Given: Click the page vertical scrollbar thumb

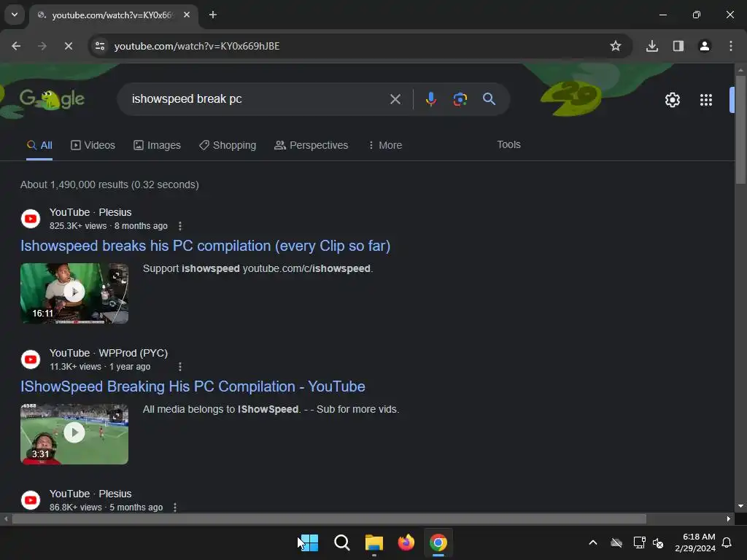Looking at the screenshot, I should [740, 128].
